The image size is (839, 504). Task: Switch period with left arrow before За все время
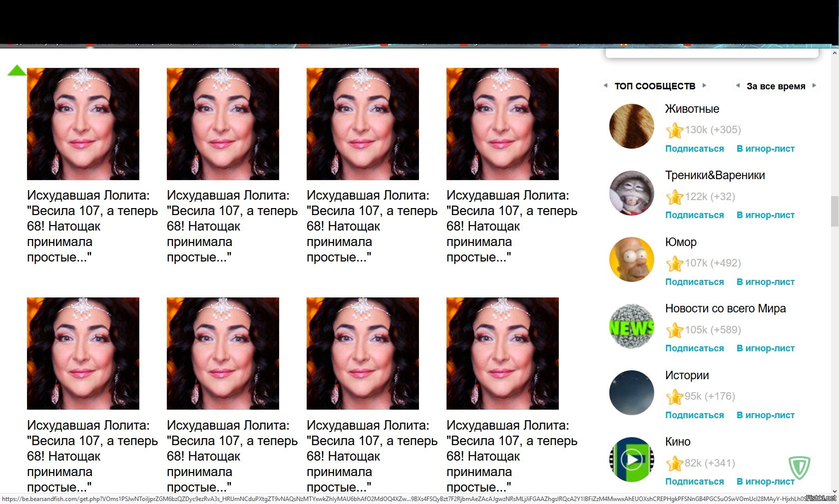click(x=738, y=85)
